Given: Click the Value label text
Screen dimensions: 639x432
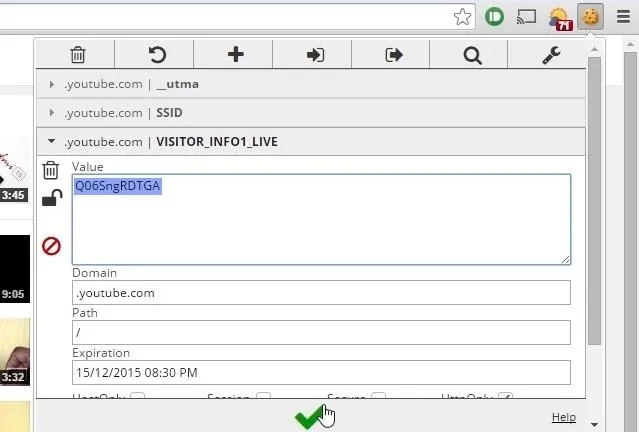Looking at the screenshot, I should [x=88, y=167].
